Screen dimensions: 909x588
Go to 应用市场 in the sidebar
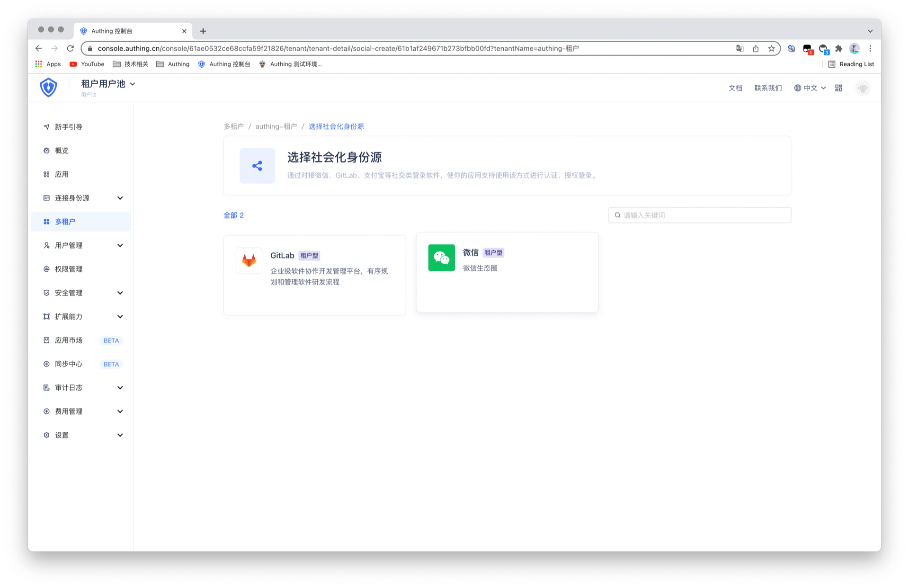pyautogui.click(x=69, y=340)
